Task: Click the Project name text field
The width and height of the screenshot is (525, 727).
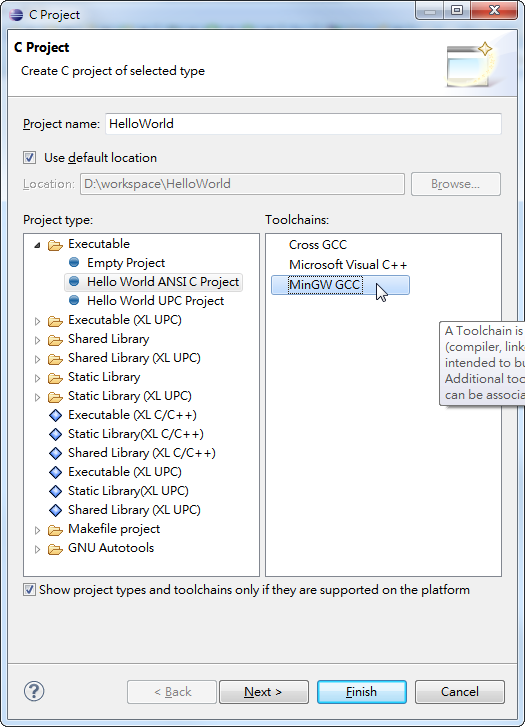Action: tap(303, 124)
